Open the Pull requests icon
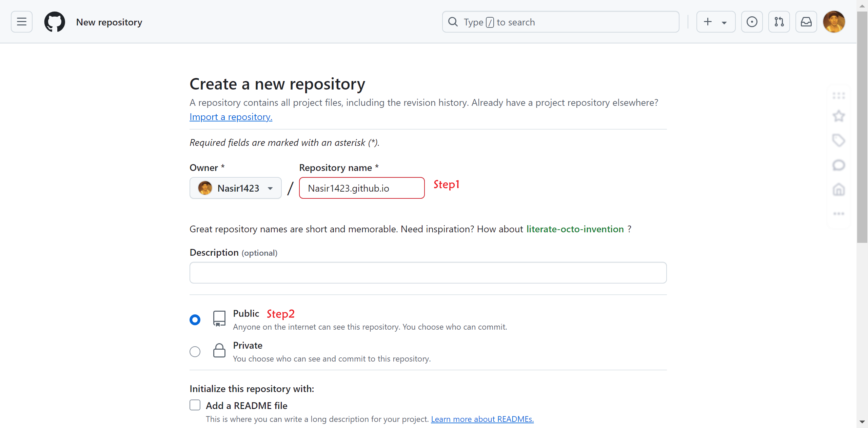This screenshot has width=868, height=428. pos(779,22)
